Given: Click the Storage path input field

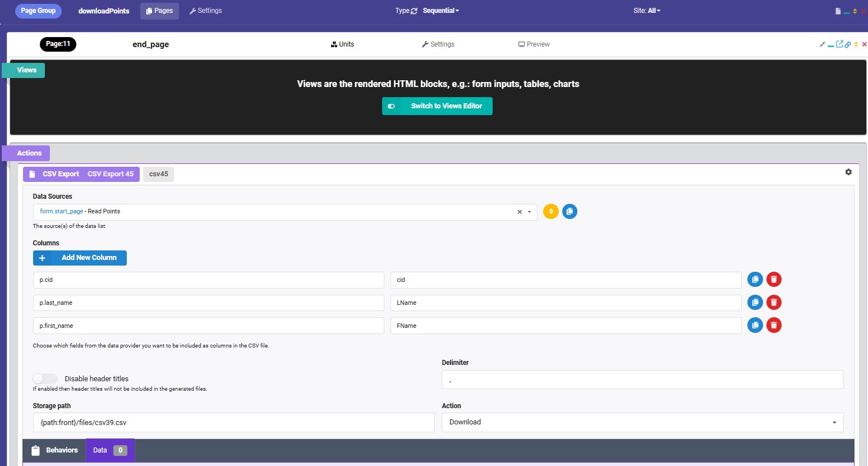Looking at the screenshot, I should 233,423.
